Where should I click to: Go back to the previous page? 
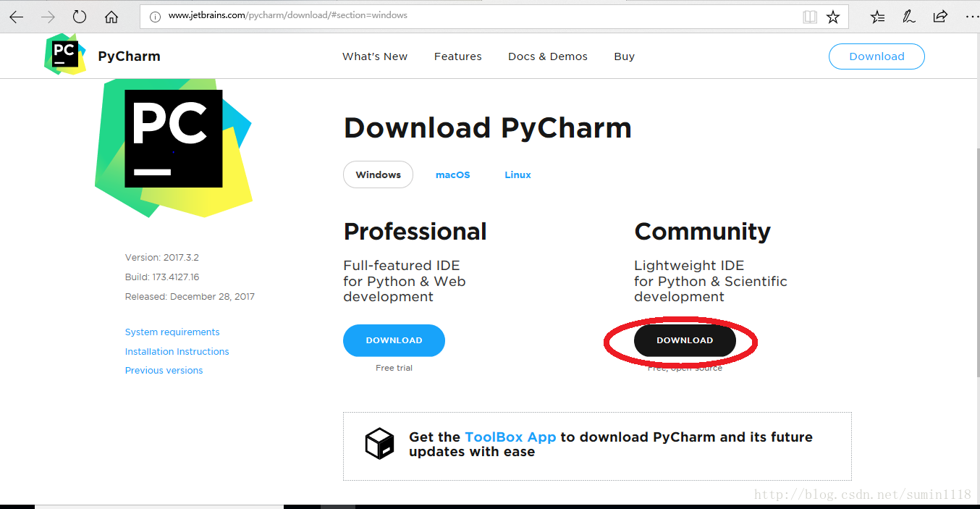(16, 17)
